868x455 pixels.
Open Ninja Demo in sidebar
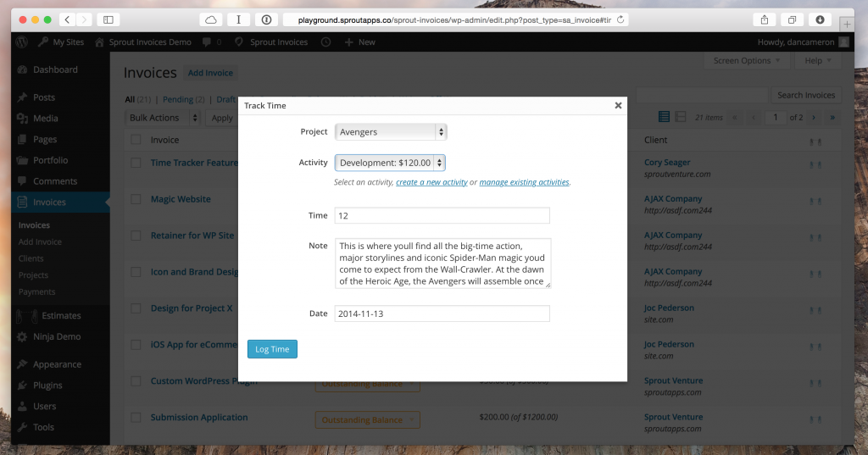point(57,336)
